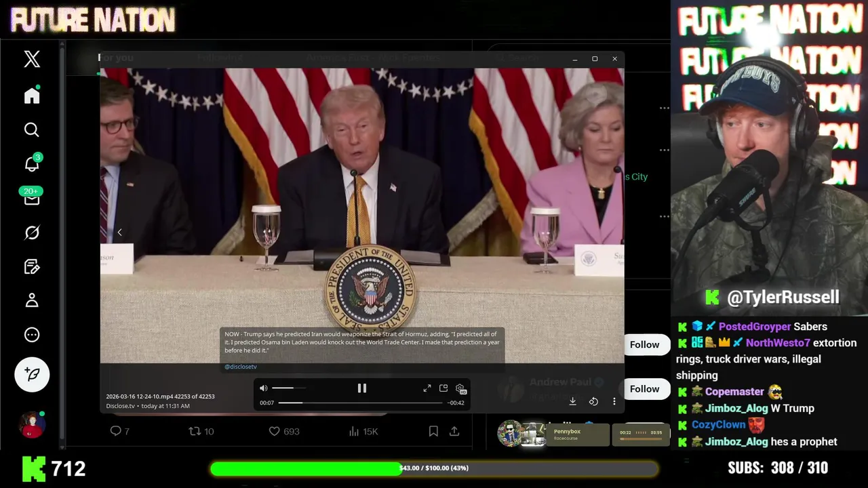Open the Notifications bell
The image size is (868, 488).
(x=32, y=163)
